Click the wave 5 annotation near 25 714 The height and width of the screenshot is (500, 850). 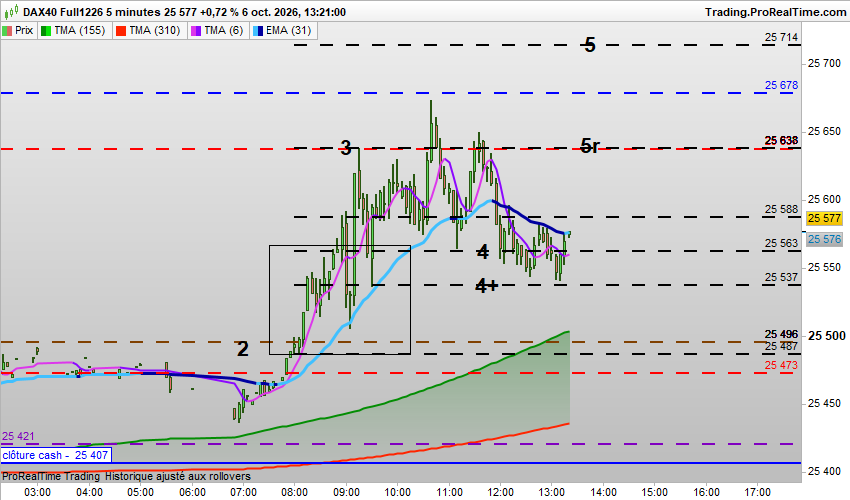pos(590,44)
